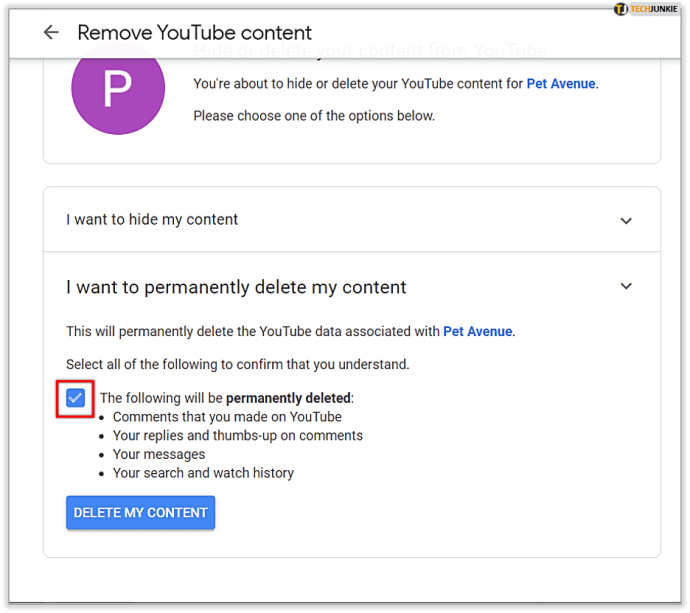Go back using the left arrow icon
The width and height of the screenshot is (690, 613).
tap(51, 32)
